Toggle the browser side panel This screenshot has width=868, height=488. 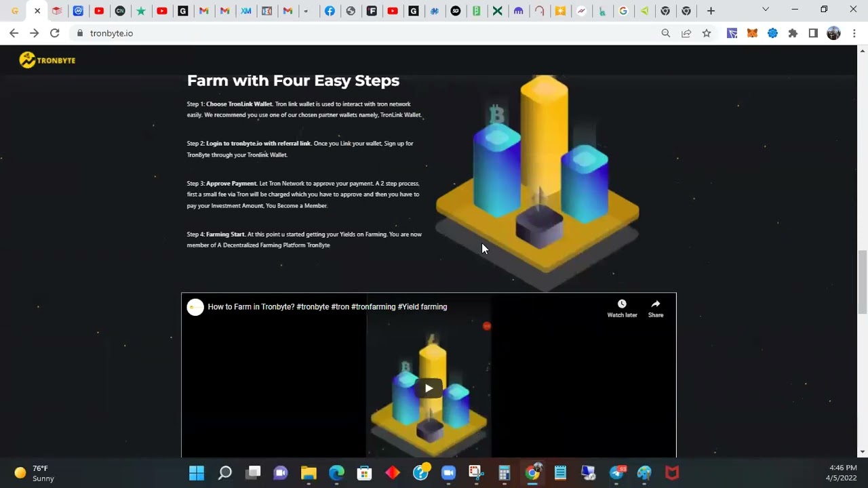pyautogui.click(x=813, y=33)
